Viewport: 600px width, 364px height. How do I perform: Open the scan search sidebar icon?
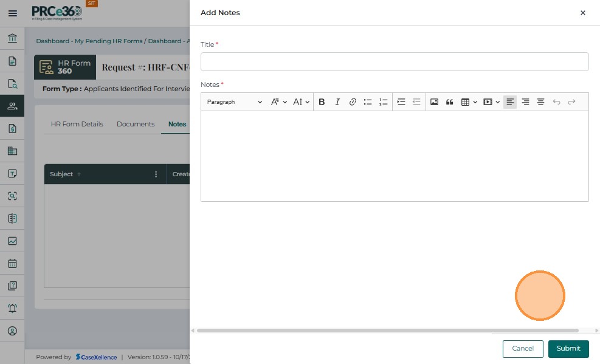click(x=12, y=196)
